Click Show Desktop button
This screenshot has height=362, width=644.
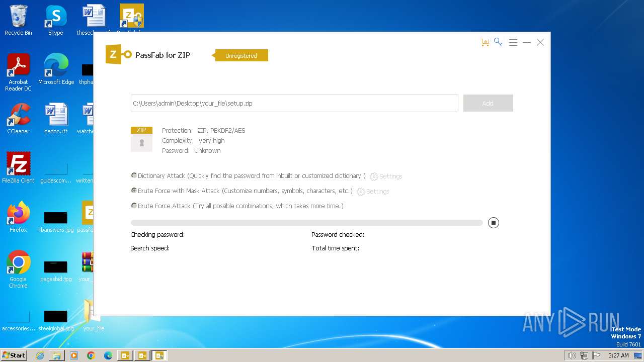click(x=638, y=355)
